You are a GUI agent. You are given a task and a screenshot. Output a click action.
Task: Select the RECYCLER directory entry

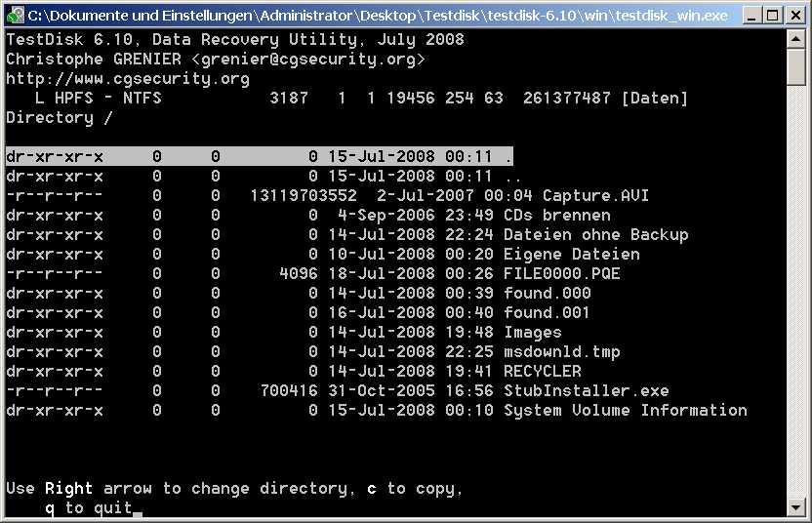point(294,372)
